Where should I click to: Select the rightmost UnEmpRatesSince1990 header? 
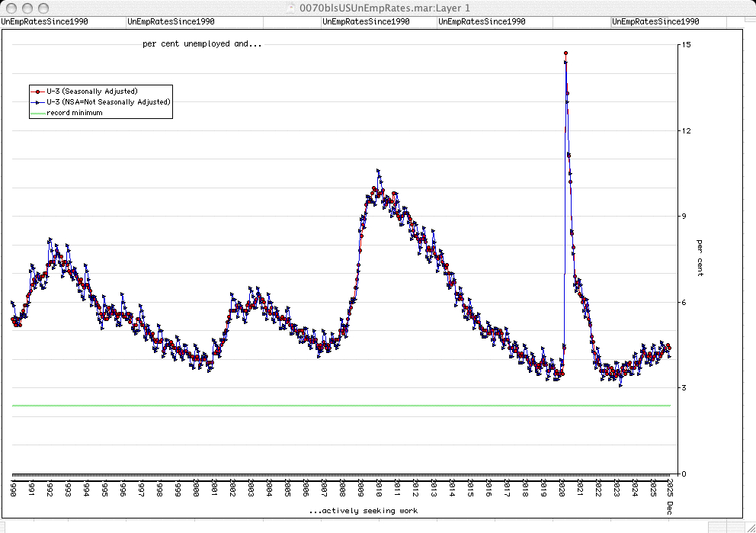pos(655,21)
